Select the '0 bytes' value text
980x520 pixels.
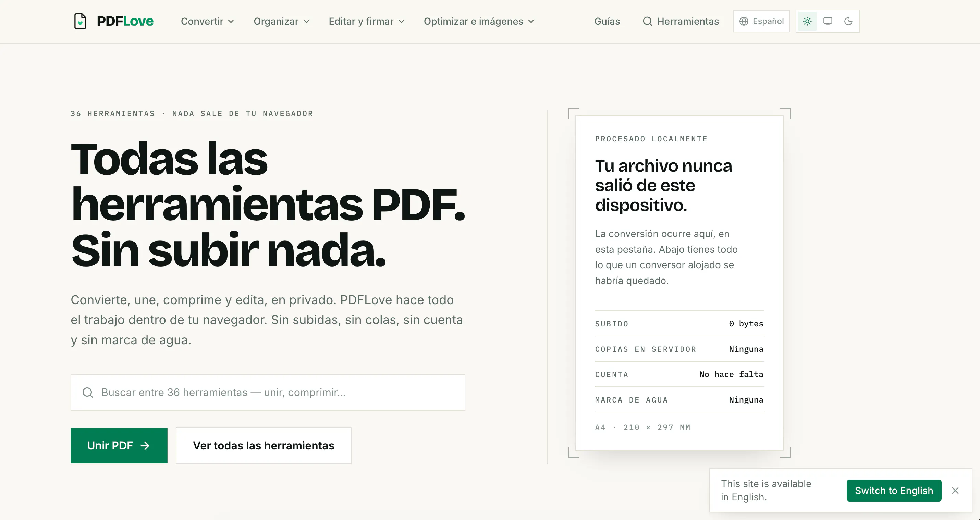point(746,324)
